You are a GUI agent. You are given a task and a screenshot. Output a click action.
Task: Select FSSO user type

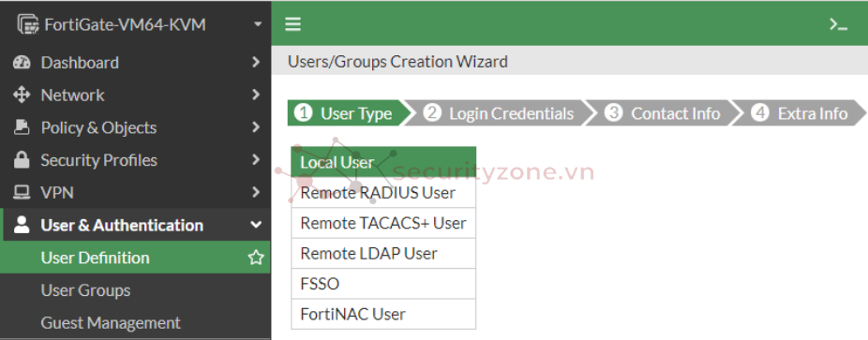[383, 284]
